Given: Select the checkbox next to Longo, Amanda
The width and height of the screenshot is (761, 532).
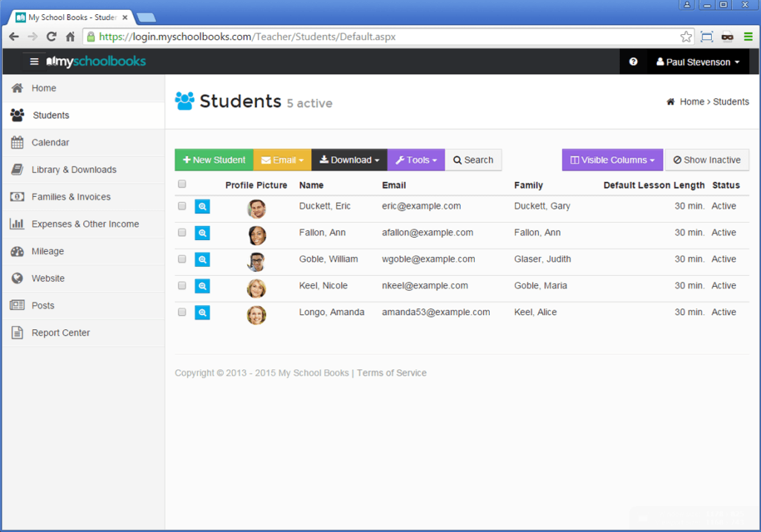Looking at the screenshot, I should 181,312.
